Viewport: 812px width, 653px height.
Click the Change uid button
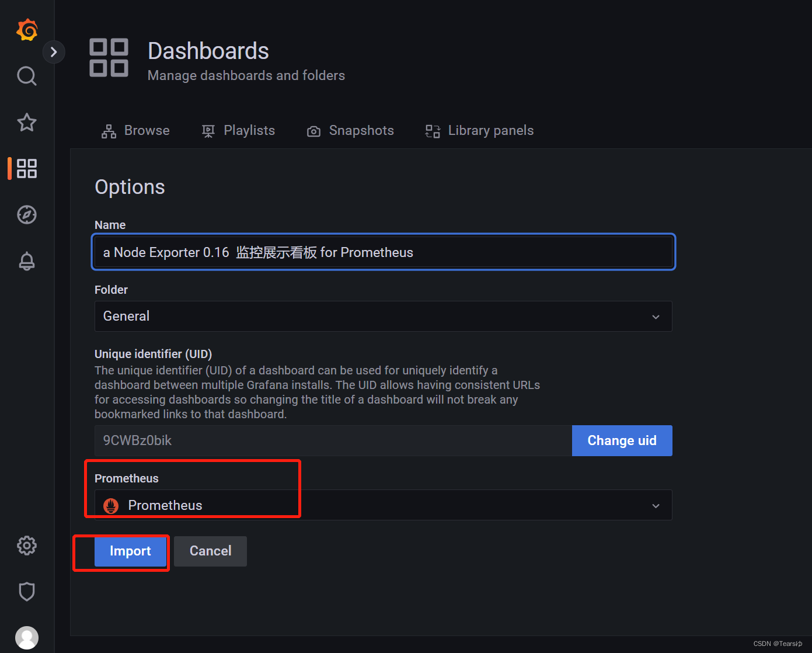click(x=622, y=440)
